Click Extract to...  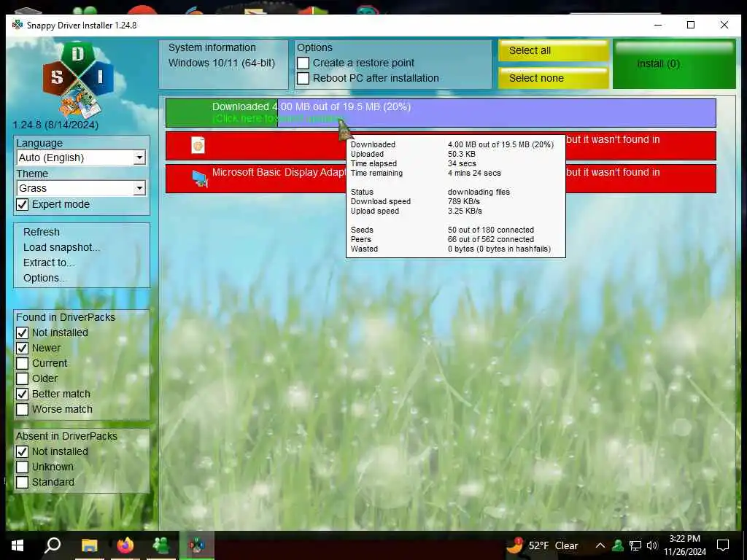pyautogui.click(x=49, y=262)
